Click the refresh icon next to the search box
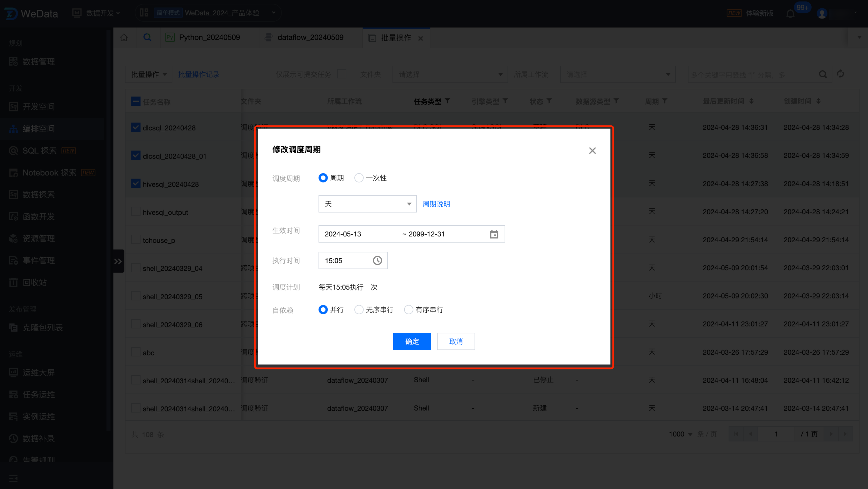Viewport: 868px width, 489px height. point(840,74)
